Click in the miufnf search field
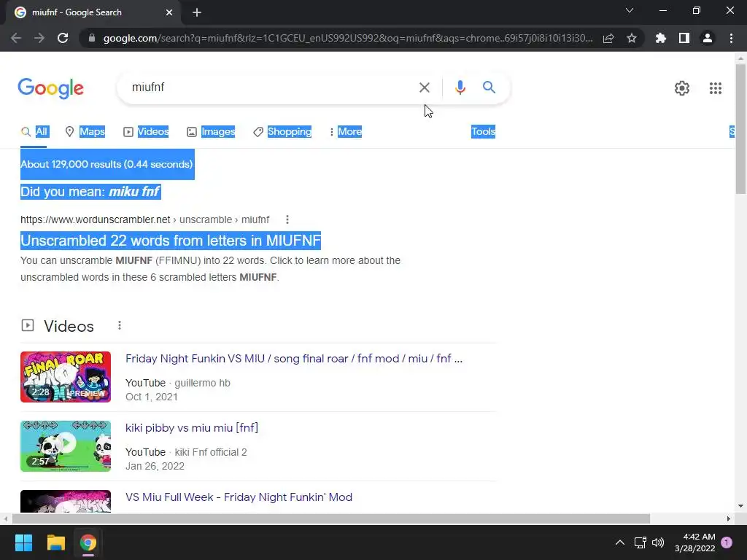The image size is (747, 560). (271, 87)
